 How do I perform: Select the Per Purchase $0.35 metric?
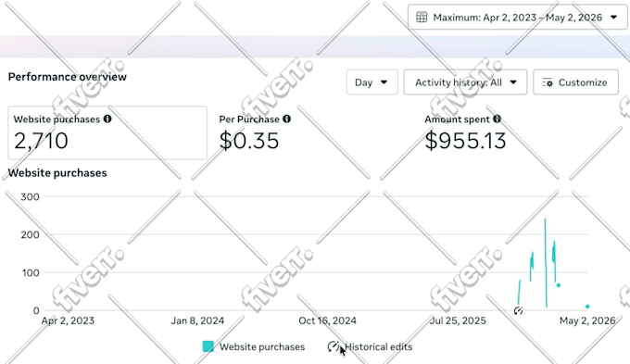click(255, 132)
